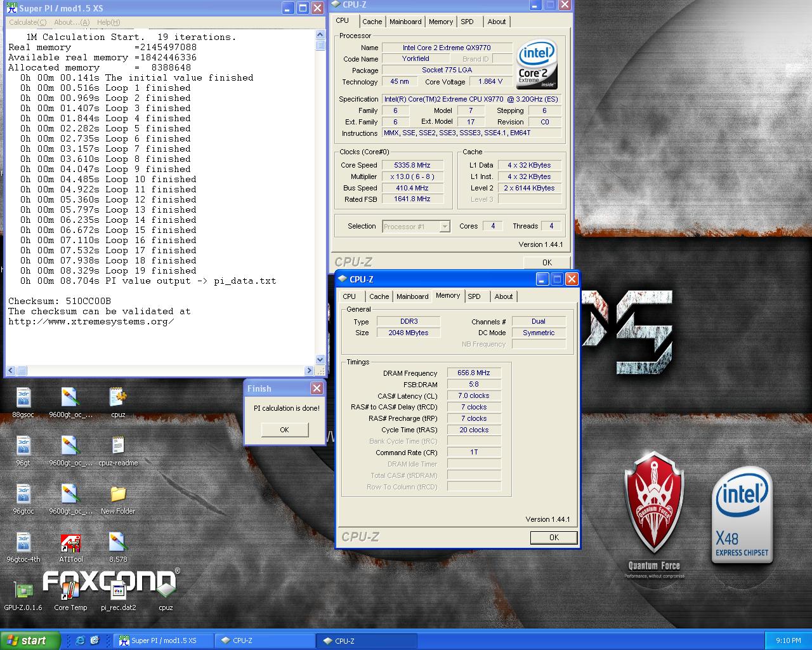Open pi_rec.dat2 file icon
Viewport: 812px width, 650px height.
(x=118, y=595)
